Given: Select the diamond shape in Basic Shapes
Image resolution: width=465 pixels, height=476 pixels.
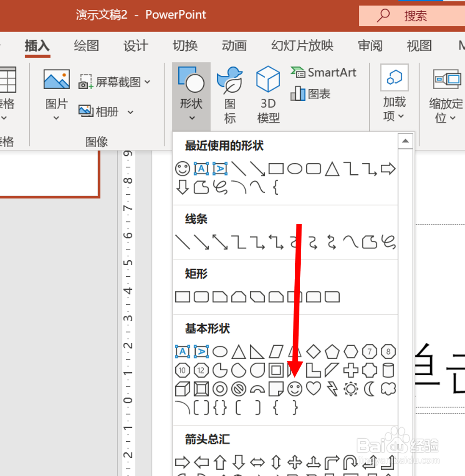Looking at the screenshot, I should pyautogui.click(x=313, y=352).
